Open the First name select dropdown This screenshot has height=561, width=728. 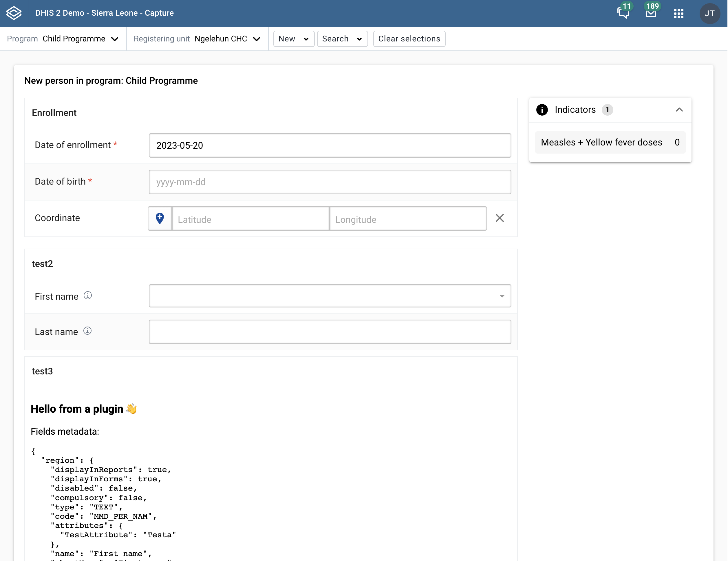coord(330,296)
